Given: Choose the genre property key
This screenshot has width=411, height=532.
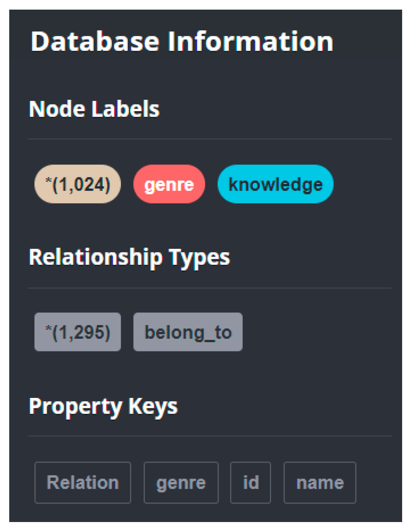Looking at the screenshot, I should click(x=181, y=482).
